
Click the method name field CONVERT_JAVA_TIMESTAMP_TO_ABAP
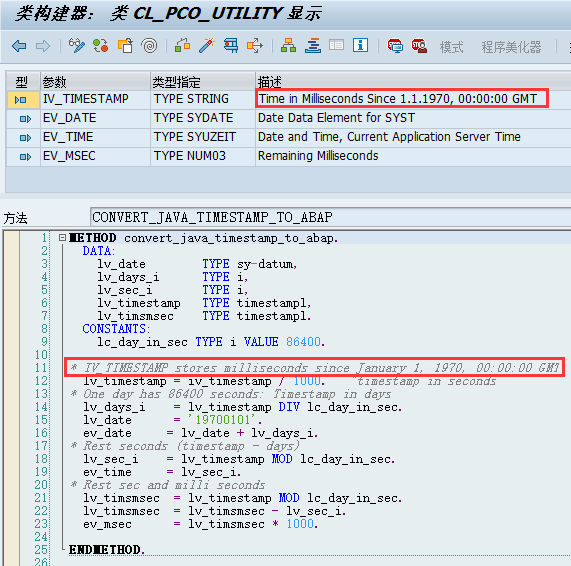330,217
